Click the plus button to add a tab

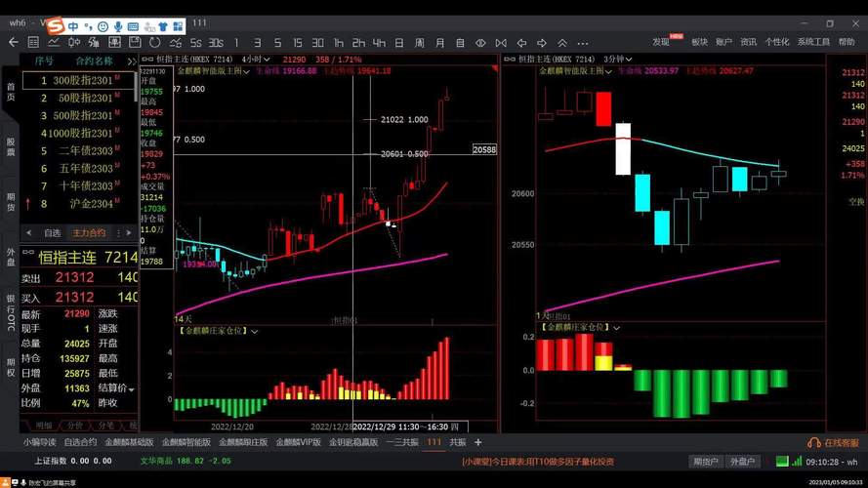coord(477,442)
